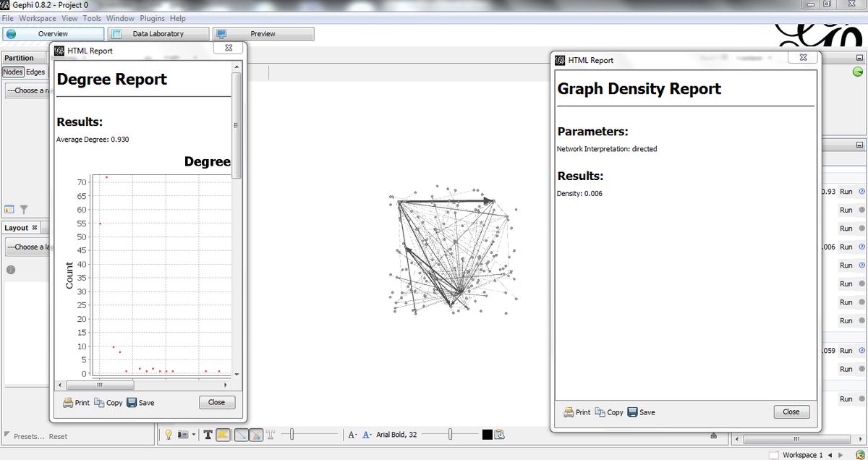Close the Layout panel tab x
Viewport: 868px width, 460px height.
(x=35, y=228)
